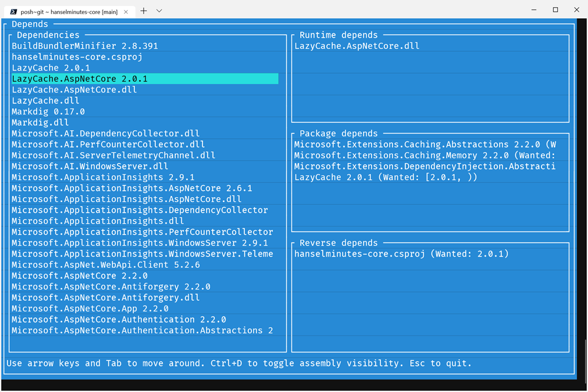Maximize the terminal window

pyautogui.click(x=556, y=10)
